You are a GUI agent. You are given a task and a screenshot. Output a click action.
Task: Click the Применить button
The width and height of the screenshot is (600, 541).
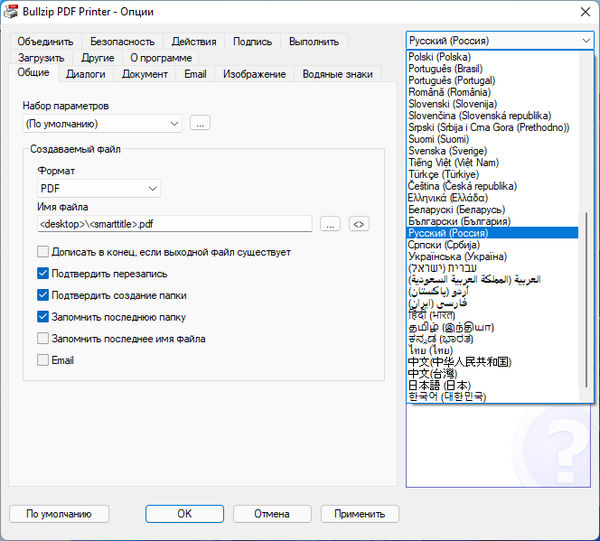(x=360, y=514)
